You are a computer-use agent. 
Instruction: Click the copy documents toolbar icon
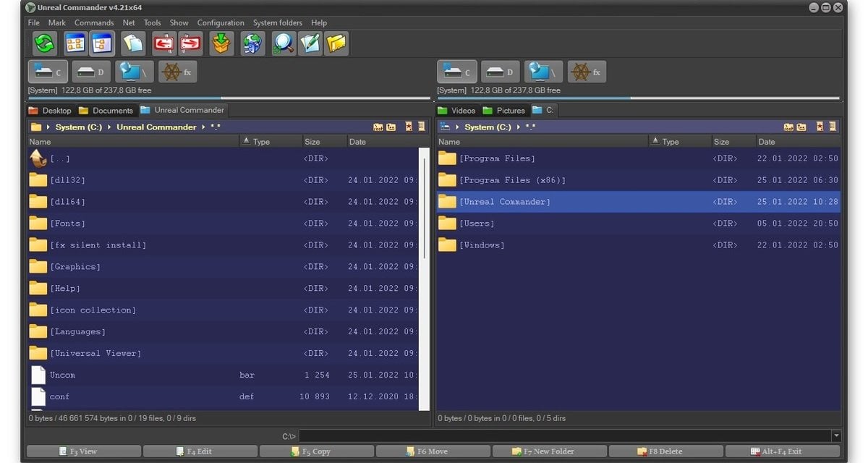coord(133,43)
